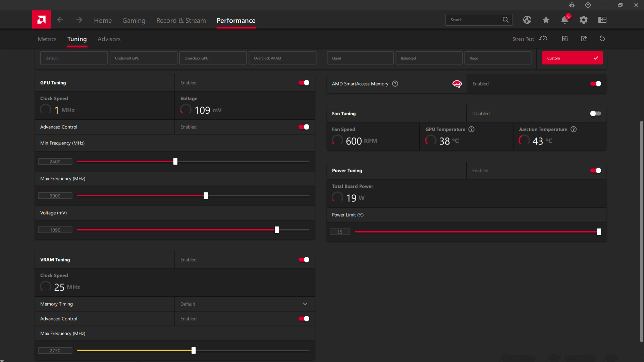Screen dimensions: 644x362
Task: Click the red SmartAccess Memory brain icon
Action: pos(457,84)
